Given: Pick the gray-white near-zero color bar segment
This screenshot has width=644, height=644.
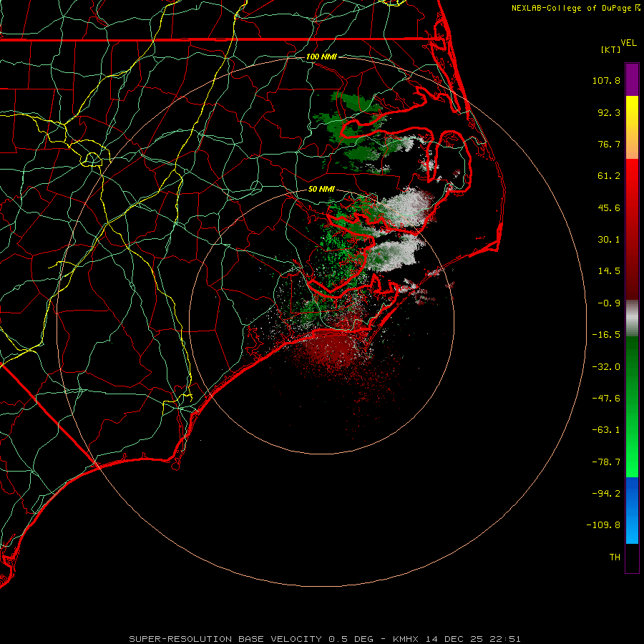Looking at the screenshot, I should [x=632, y=318].
